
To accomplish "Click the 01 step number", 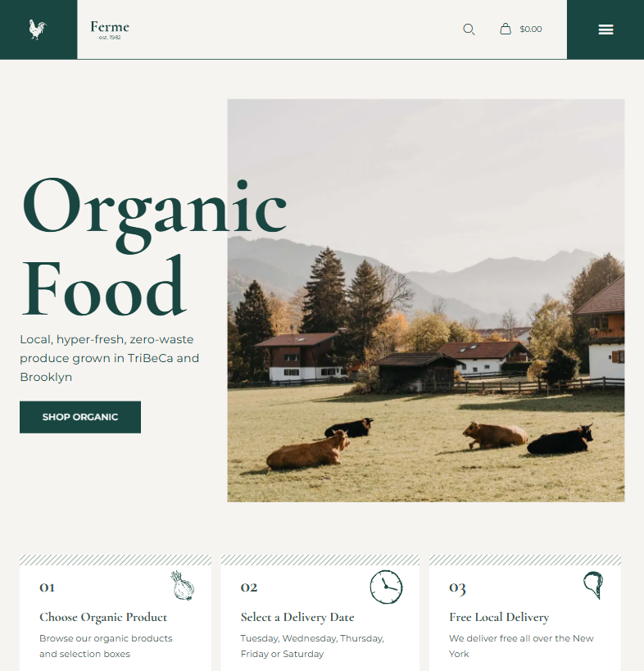I will coord(47,587).
